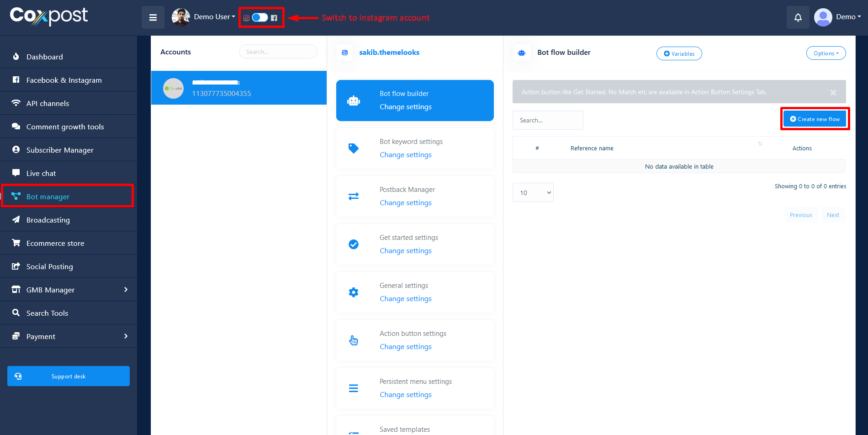Expand the Payment submenu chevron
868x435 pixels.
126,336
